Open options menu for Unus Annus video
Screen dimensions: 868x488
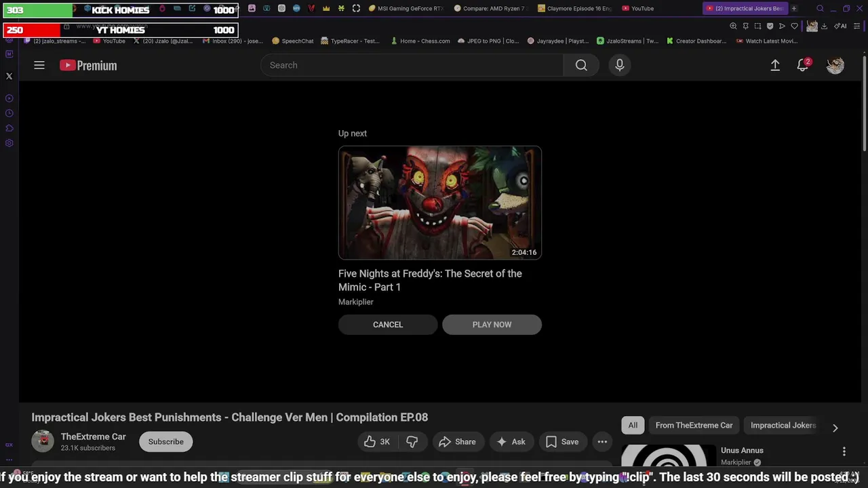(x=844, y=451)
